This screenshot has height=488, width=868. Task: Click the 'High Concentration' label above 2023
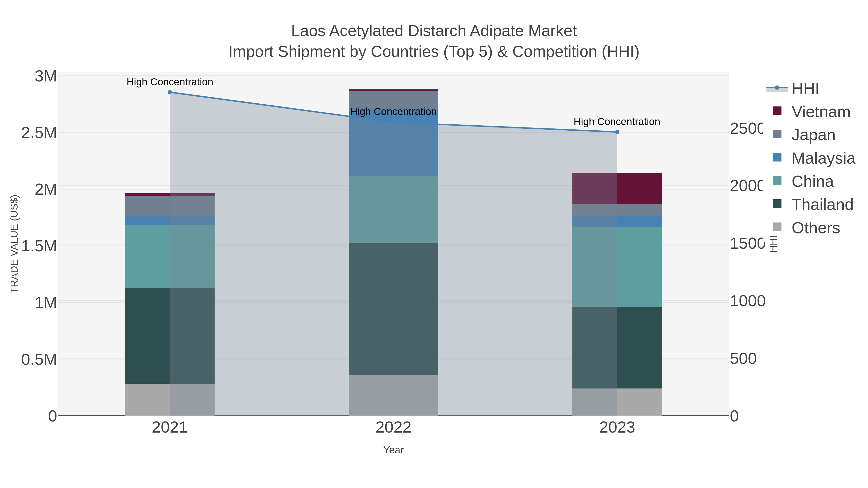(x=617, y=122)
